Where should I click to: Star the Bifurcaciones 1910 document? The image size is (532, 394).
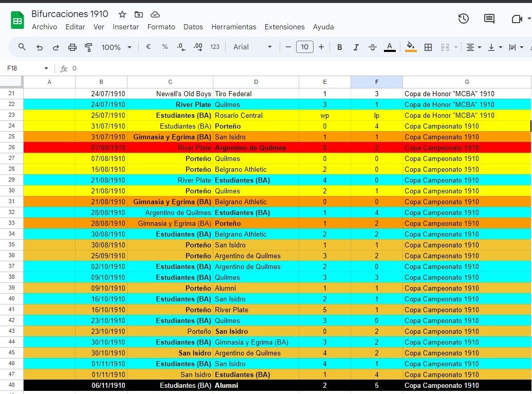(x=122, y=14)
